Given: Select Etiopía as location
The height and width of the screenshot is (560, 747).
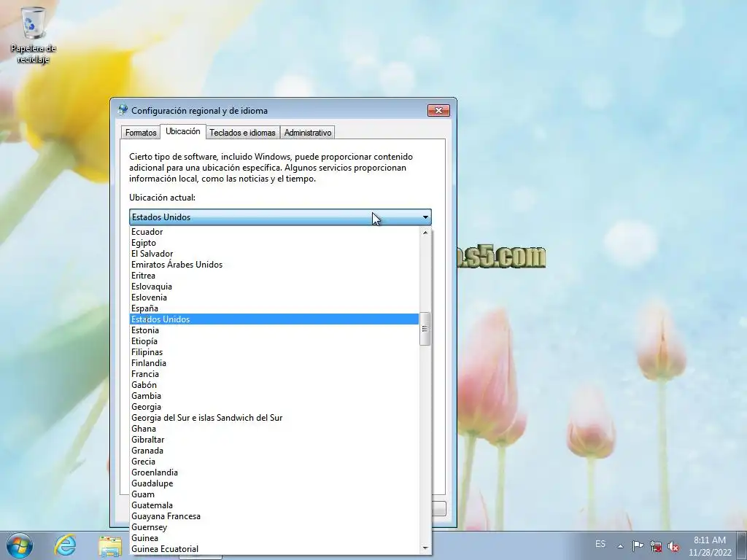Looking at the screenshot, I should point(274,341).
